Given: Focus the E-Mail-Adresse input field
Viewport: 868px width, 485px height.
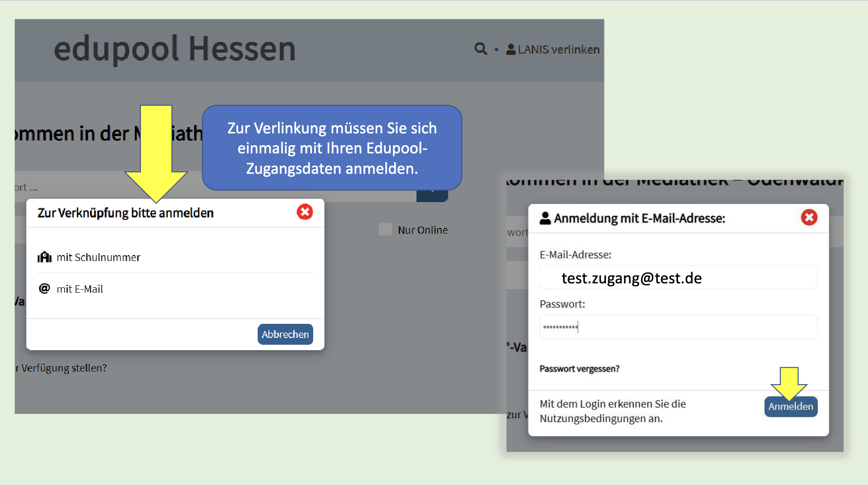Looking at the screenshot, I should (x=678, y=278).
